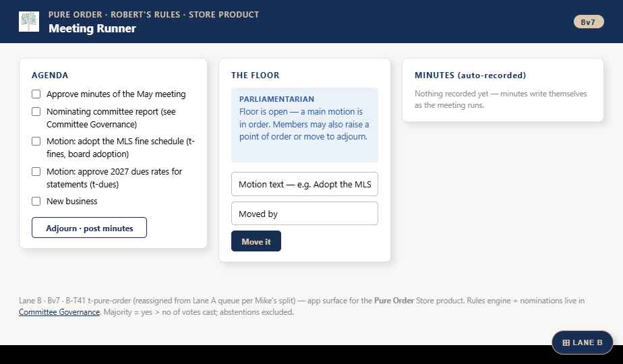Click the Bv7 version badge
623x364 pixels.
589,22
